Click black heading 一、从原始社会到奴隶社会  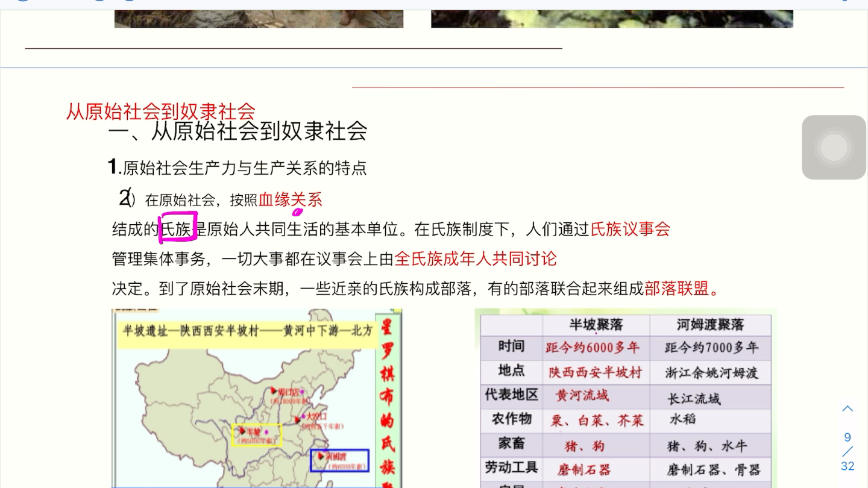click(238, 131)
